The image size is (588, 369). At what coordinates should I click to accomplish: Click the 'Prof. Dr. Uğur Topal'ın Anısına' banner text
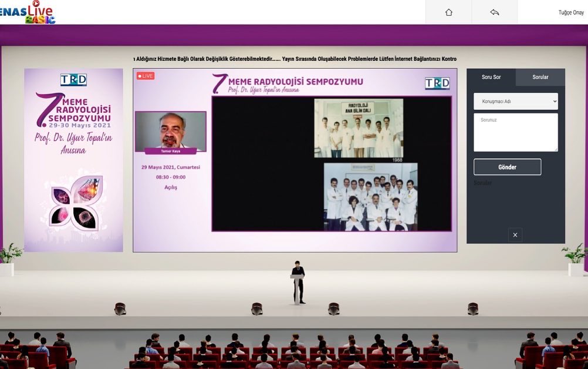tap(73, 143)
